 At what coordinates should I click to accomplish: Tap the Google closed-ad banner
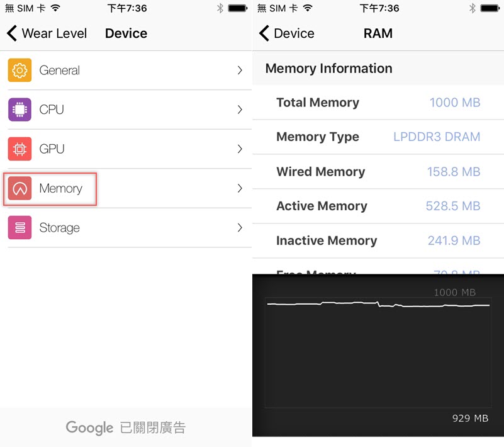tap(126, 428)
